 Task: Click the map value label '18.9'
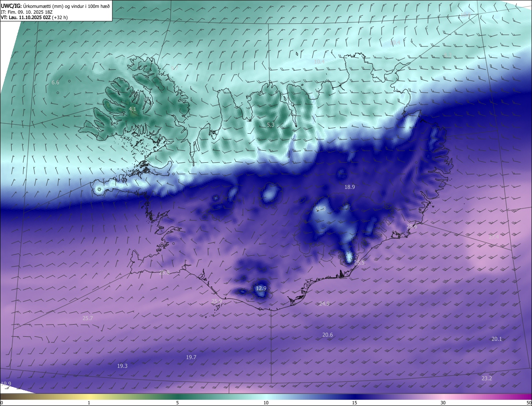click(x=350, y=187)
